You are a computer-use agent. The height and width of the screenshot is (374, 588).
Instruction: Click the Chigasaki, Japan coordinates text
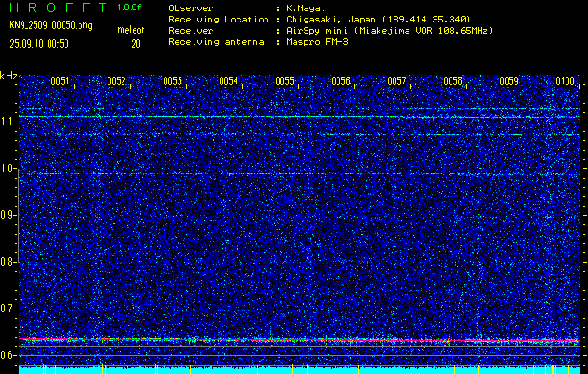click(x=378, y=20)
